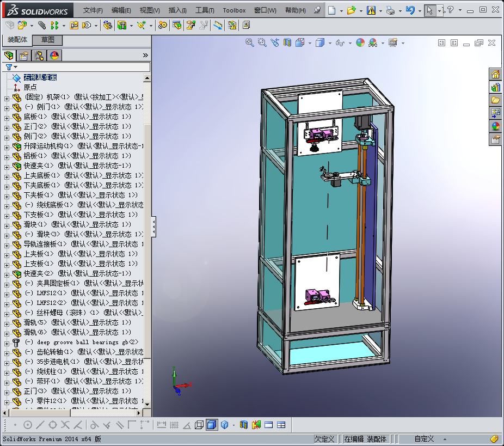Open the Undo dropdown arrow
This screenshot has height=446, width=504.
[x=420, y=10]
